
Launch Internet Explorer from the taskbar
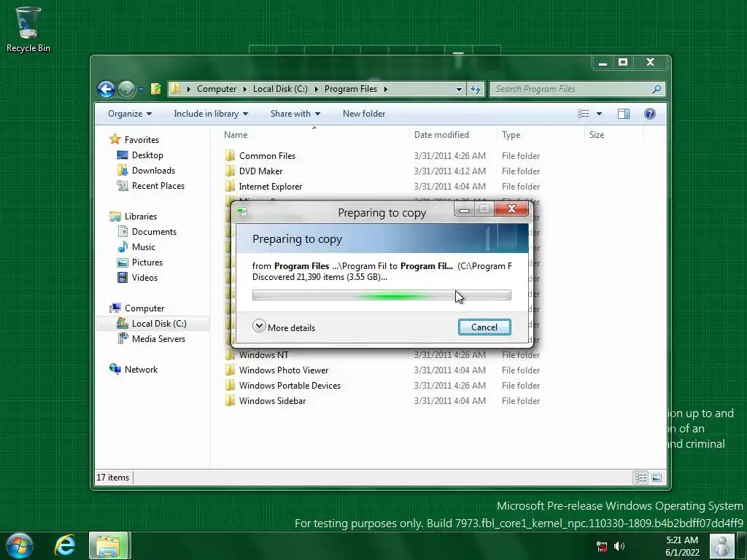click(65, 545)
